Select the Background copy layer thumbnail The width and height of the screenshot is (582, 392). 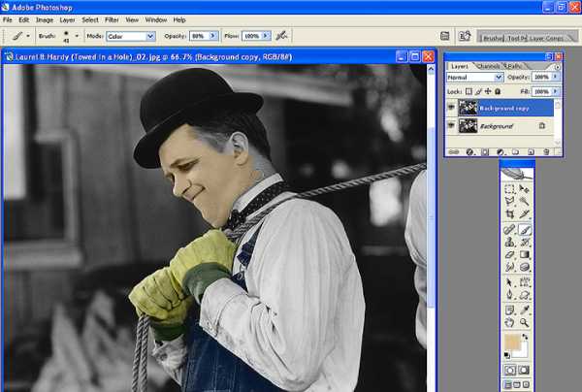[469, 108]
